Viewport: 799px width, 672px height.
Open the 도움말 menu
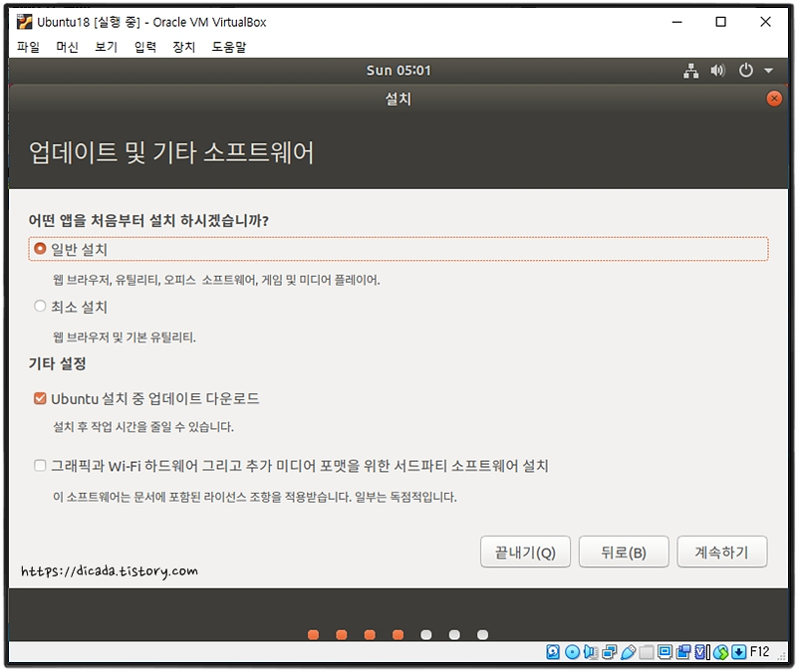coord(229,47)
